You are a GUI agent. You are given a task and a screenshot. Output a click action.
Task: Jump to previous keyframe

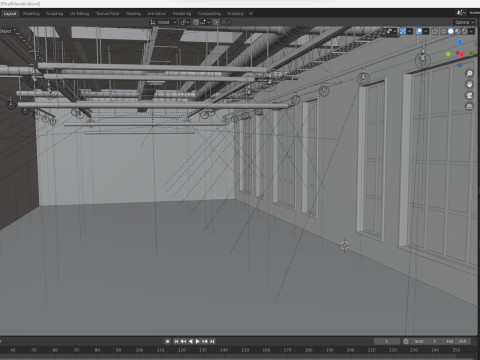tap(183, 341)
